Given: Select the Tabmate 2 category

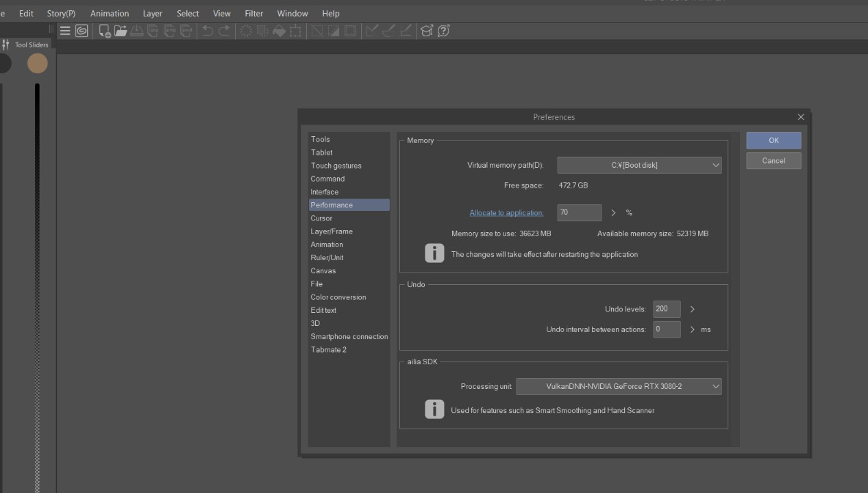Looking at the screenshot, I should [x=349, y=350].
